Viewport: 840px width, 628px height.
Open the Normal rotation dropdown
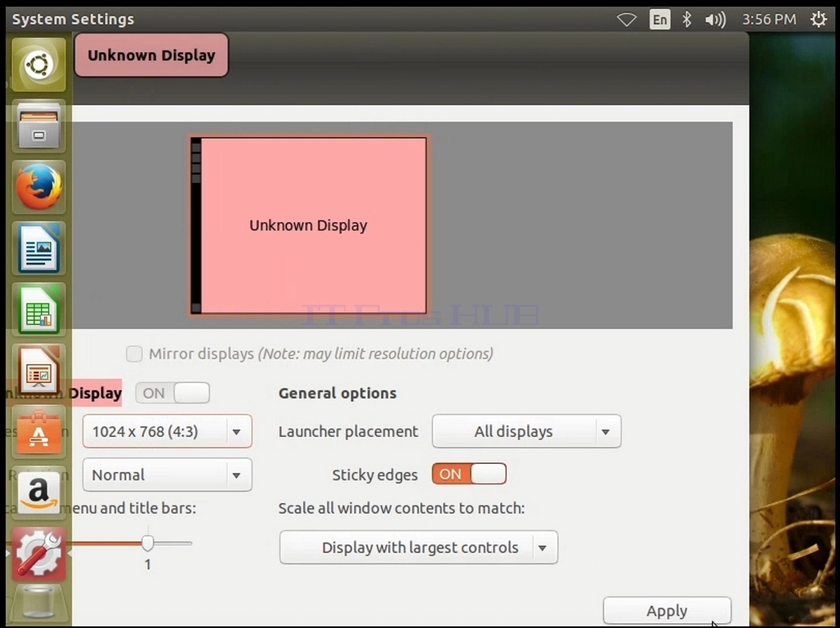pyautogui.click(x=168, y=474)
